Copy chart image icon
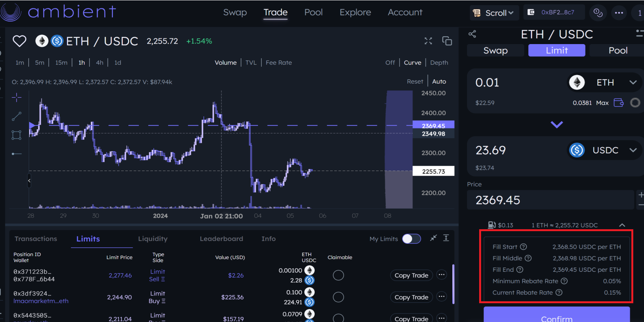Viewport: 644px width, 322px height. (x=447, y=41)
